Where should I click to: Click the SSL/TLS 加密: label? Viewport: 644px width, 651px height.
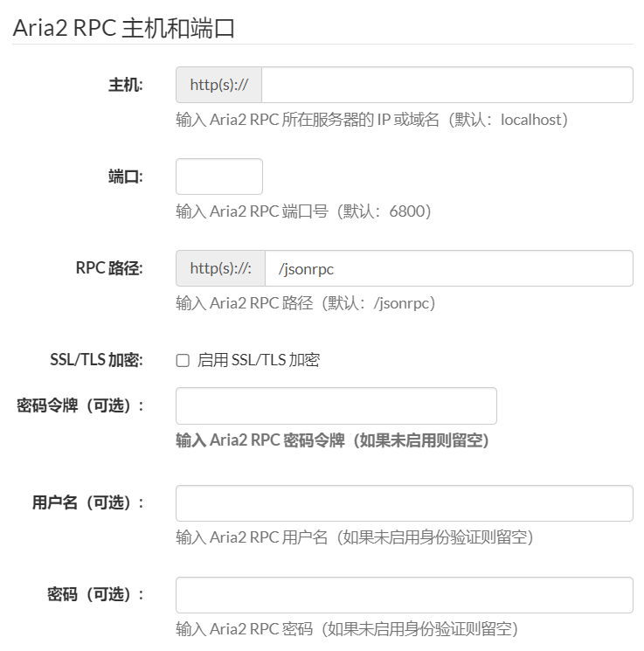pyautogui.click(x=97, y=360)
